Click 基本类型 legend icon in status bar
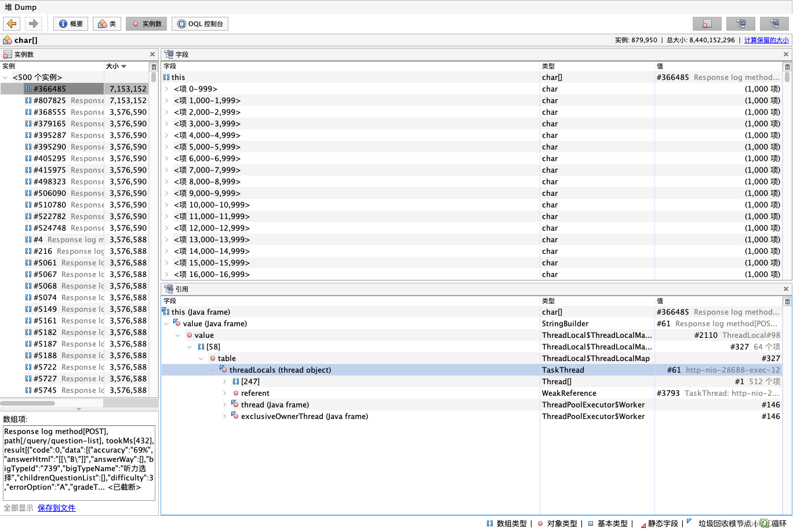The image size is (793, 532). [x=591, y=523]
